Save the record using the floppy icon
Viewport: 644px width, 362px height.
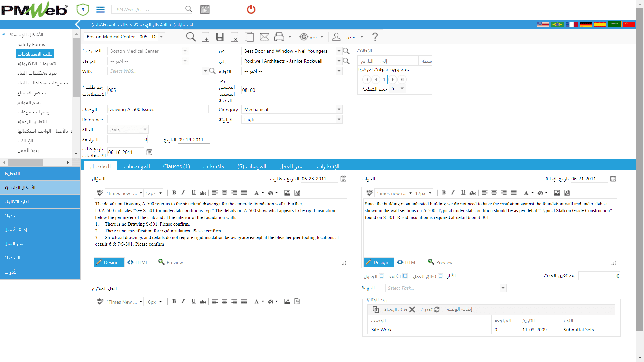(220, 37)
